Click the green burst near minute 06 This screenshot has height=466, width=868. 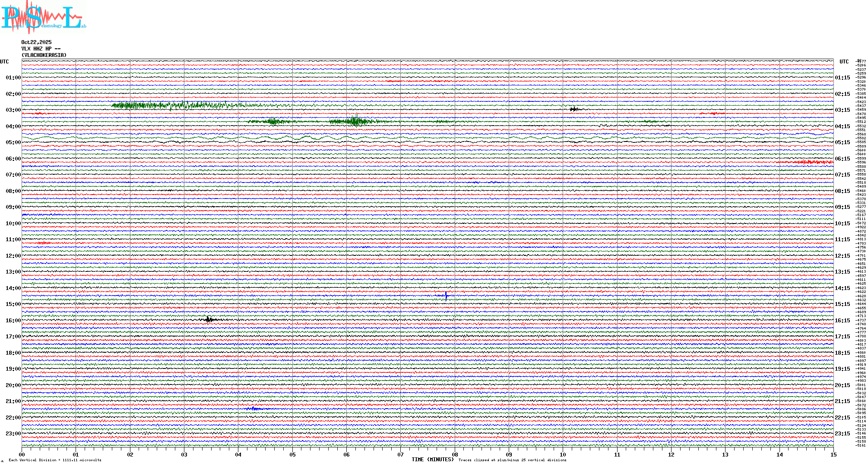pos(355,121)
